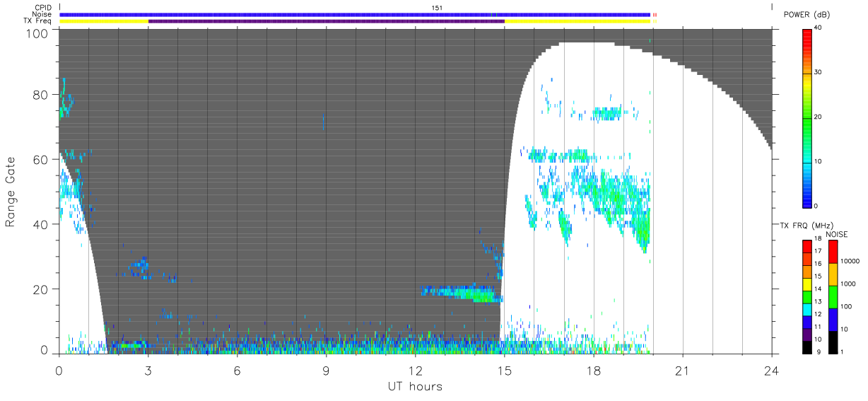Click the '30' tick on the POWER scale
The height and width of the screenshot is (401, 868).
tap(819, 73)
